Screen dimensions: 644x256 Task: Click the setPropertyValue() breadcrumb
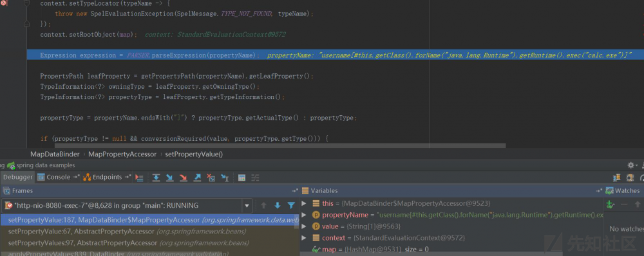(x=194, y=154)
